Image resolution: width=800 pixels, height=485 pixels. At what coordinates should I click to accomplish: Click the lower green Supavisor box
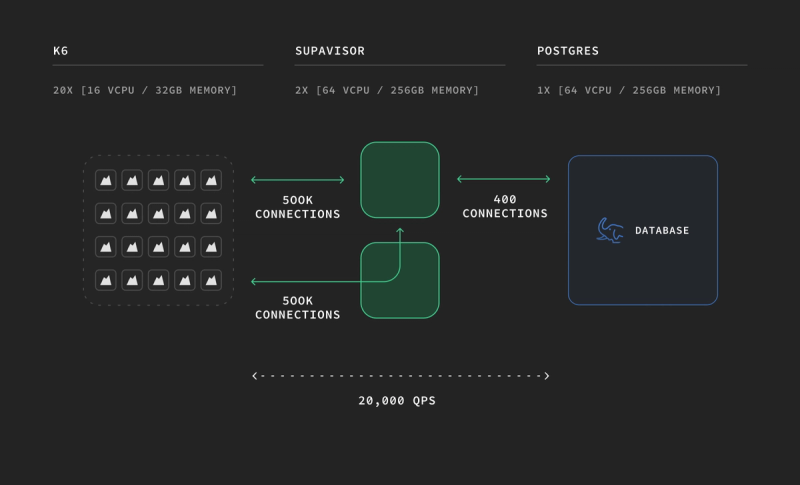[x=400, y=280]
